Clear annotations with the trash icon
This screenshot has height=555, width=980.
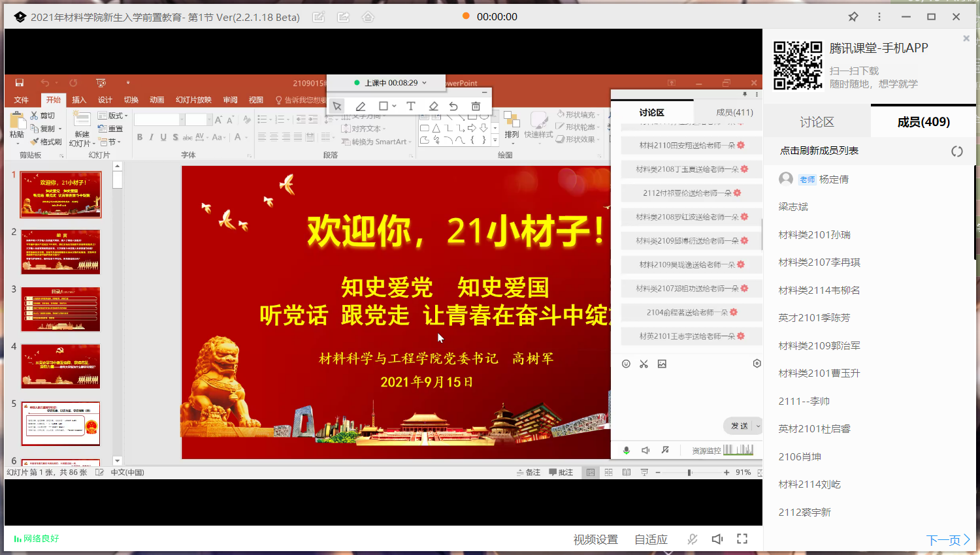click(476, 106)
